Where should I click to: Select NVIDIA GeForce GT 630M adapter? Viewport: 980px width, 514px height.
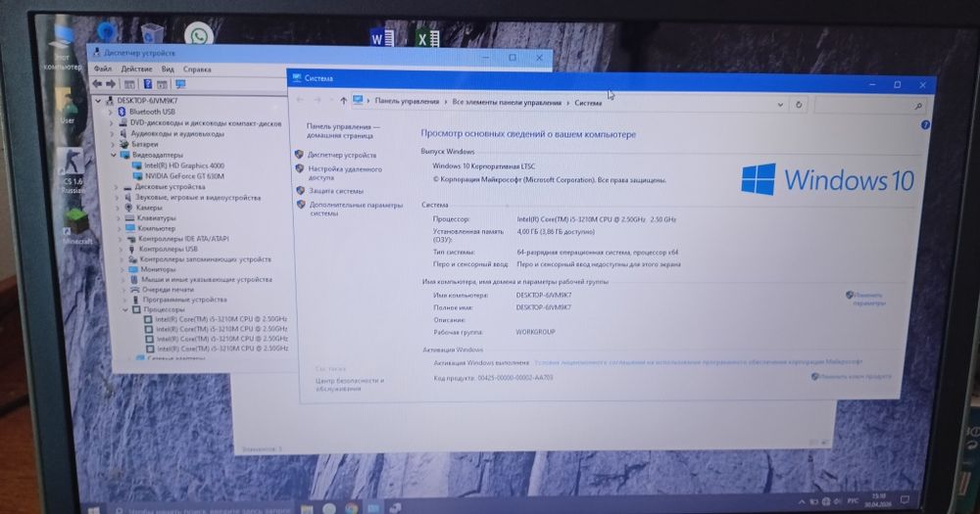178,176
